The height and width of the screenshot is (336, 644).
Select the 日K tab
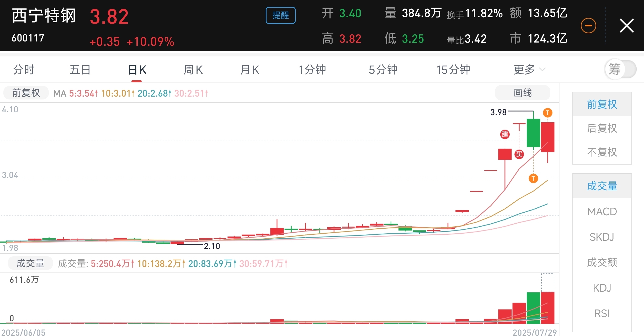(x=137, y=70)
